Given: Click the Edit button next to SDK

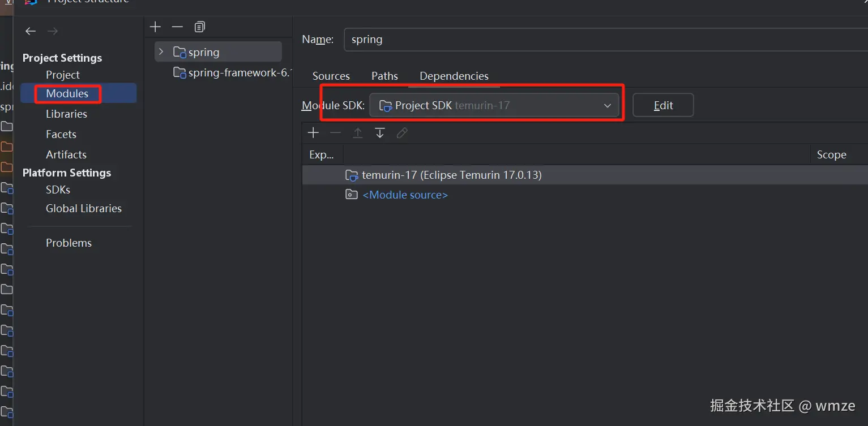Looking at the screenshot, I should click(663, 105).
